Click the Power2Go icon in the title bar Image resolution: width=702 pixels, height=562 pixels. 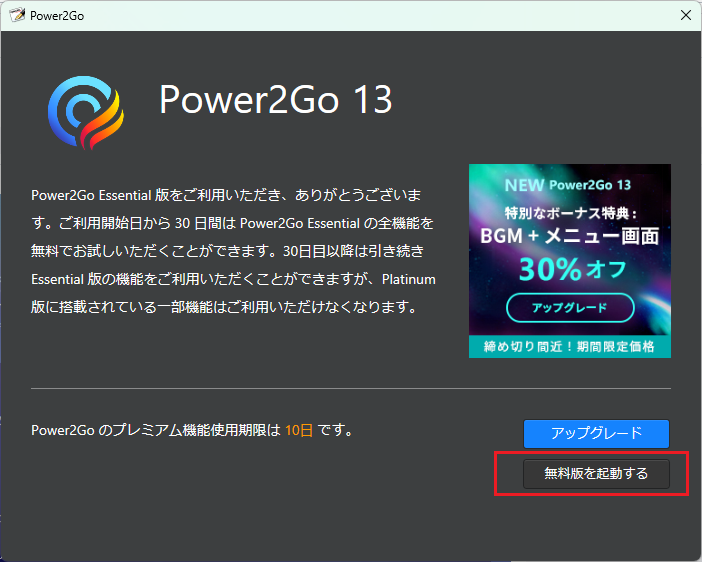(x=17, y=15)
